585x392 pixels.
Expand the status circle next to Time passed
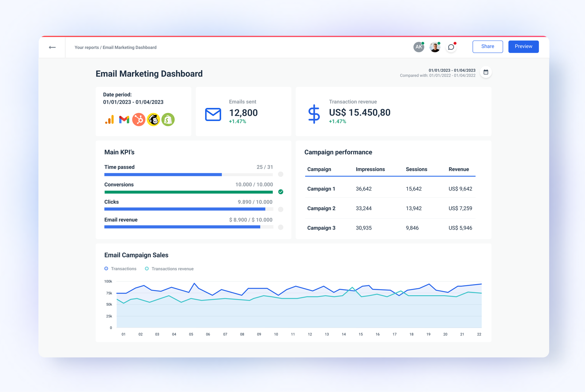pyautogui.click(x=280, y=174)
